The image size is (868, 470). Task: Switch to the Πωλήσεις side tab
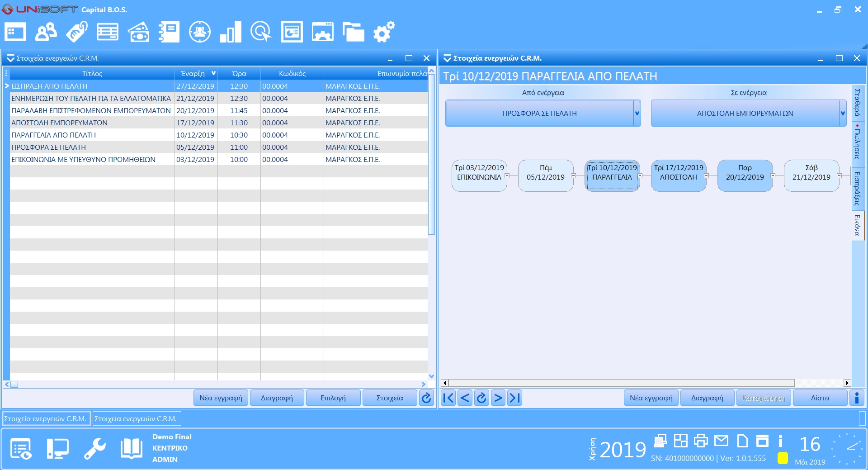[x=858, y=144]
